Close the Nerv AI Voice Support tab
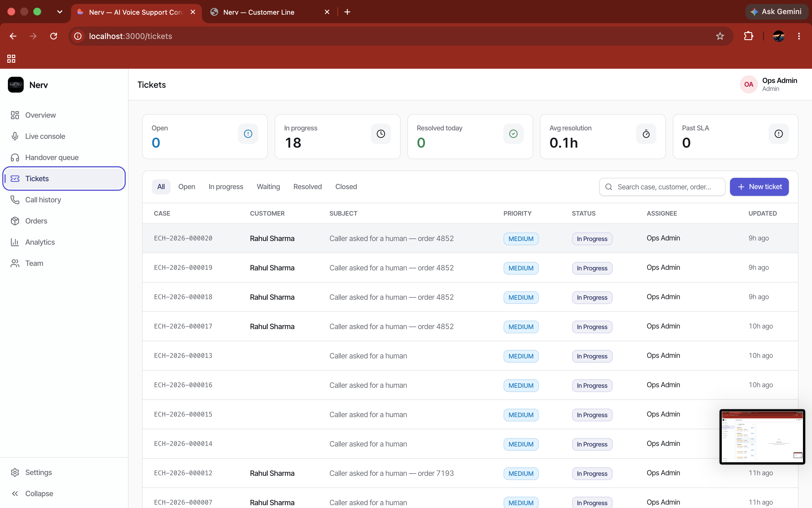 193,12
